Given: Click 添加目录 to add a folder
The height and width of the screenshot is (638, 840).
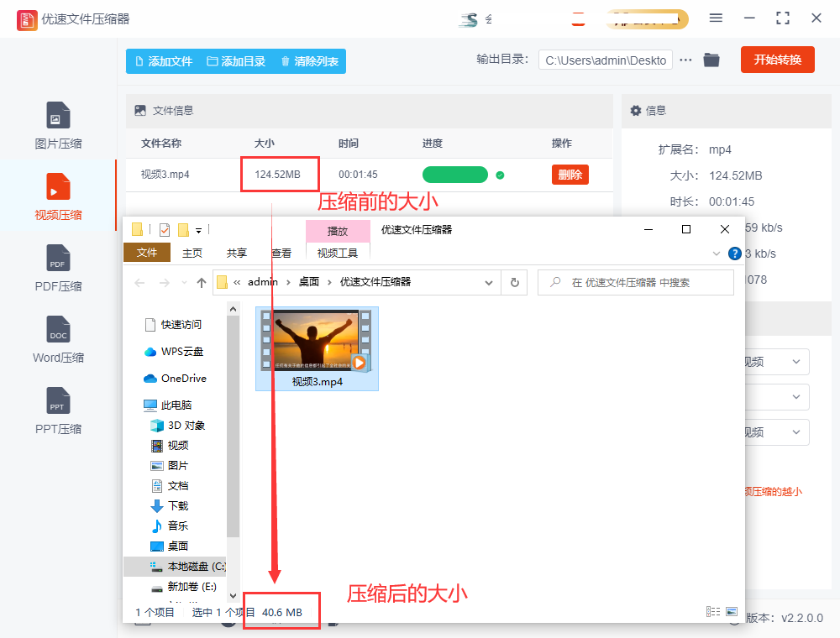Looking at the screenshot, I should (236, 61).
